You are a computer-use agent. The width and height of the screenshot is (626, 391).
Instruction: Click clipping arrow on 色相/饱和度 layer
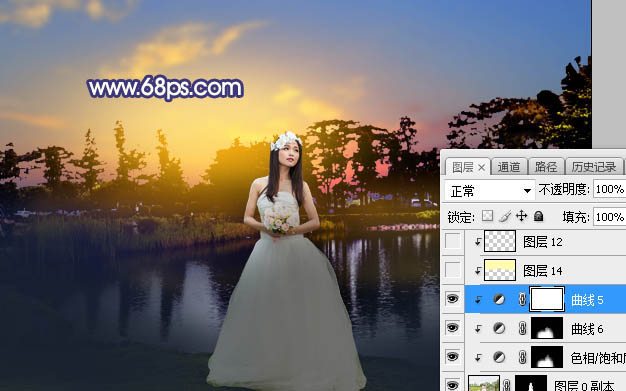[x=477, y=357]
